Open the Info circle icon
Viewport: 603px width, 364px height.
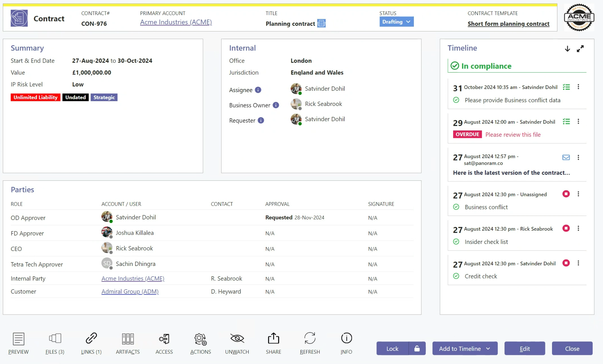pos(347,338)
